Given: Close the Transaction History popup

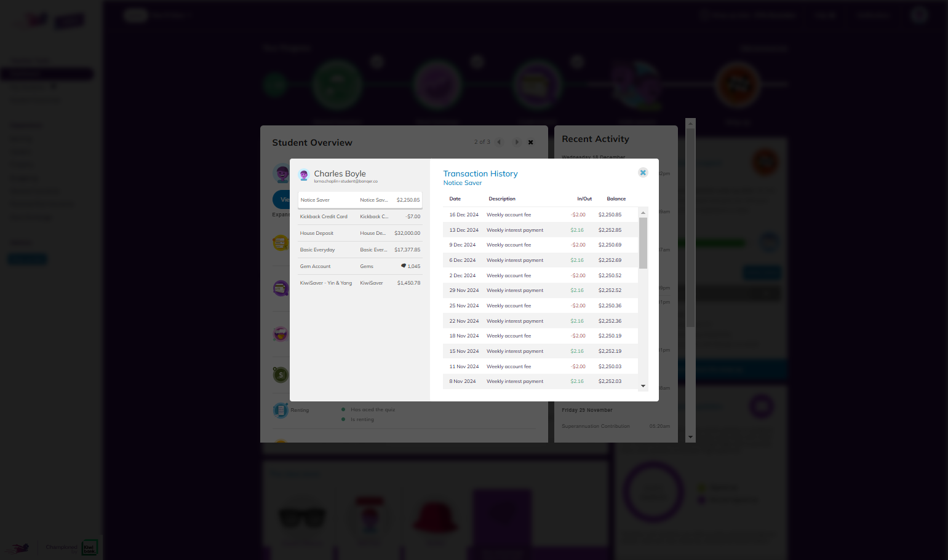Looking at the screenshot, I should pyautogui.click(x=643, y=173).
